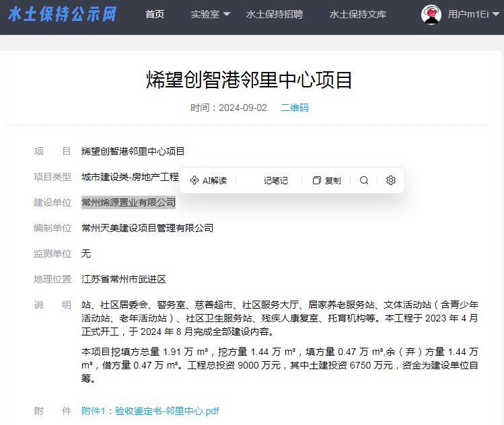504x425 pixels.
Task: Click the project name value in 项目 row
Action: click(x=133, y=151)
